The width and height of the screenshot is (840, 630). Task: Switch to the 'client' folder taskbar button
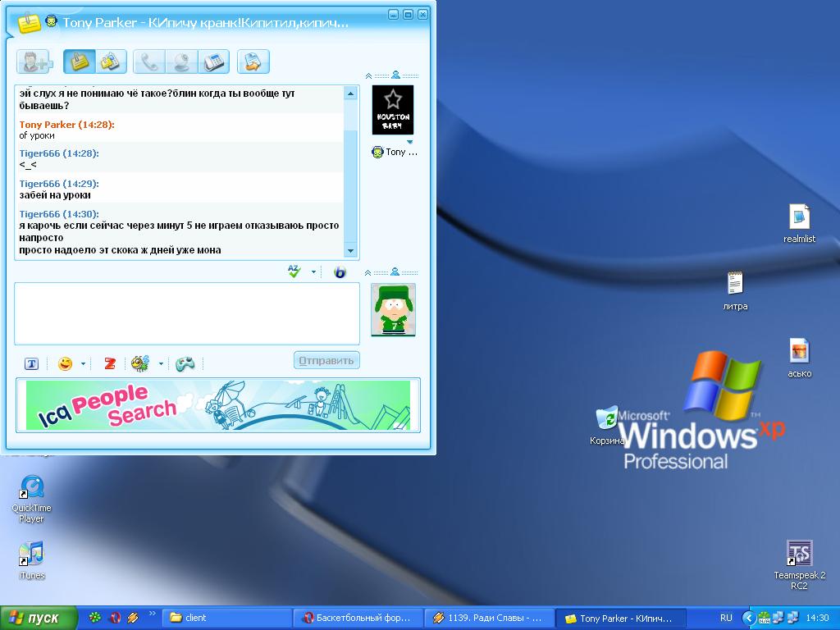(x=227, y=618)
